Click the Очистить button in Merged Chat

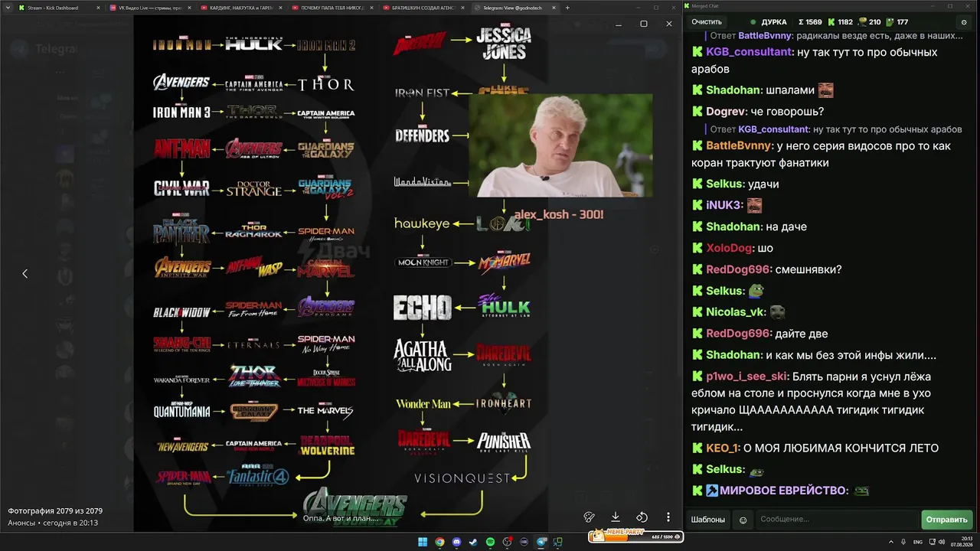click(707, 22)
